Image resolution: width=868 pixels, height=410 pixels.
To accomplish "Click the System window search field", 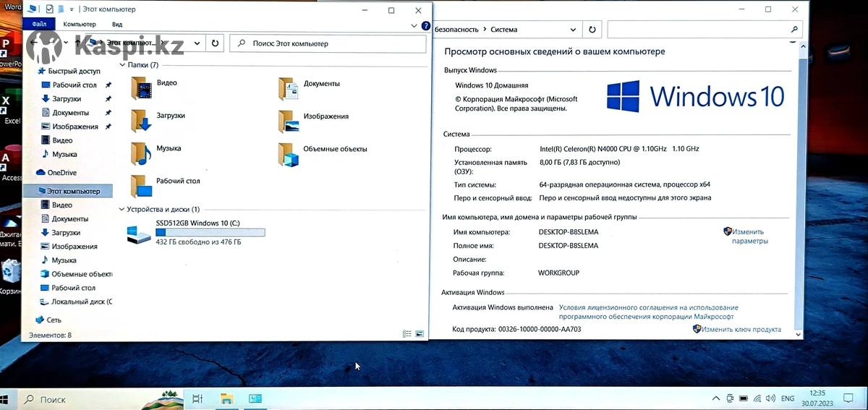I will pyautogui.click(x=705, y=30).
